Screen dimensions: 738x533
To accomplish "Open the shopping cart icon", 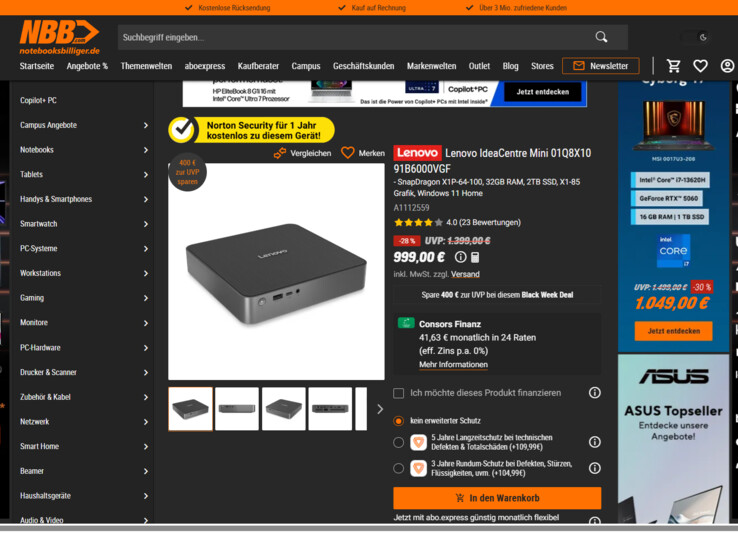I will [674, 66].
